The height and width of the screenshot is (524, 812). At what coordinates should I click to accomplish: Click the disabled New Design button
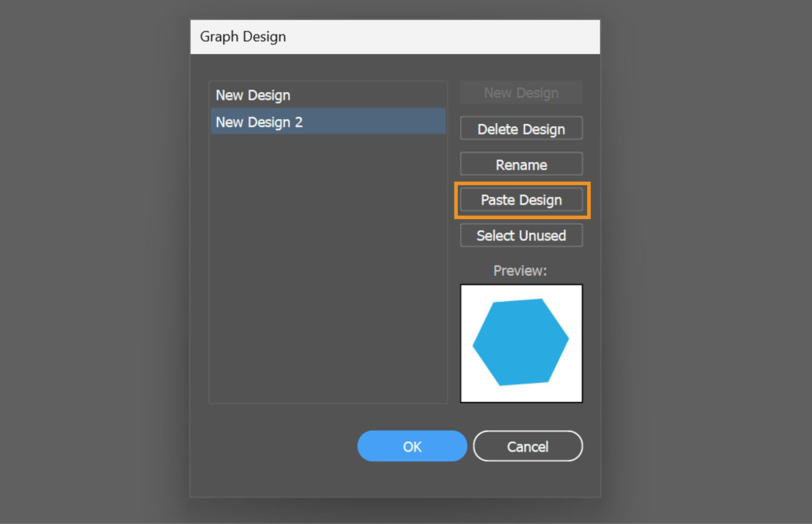(521, 92)
